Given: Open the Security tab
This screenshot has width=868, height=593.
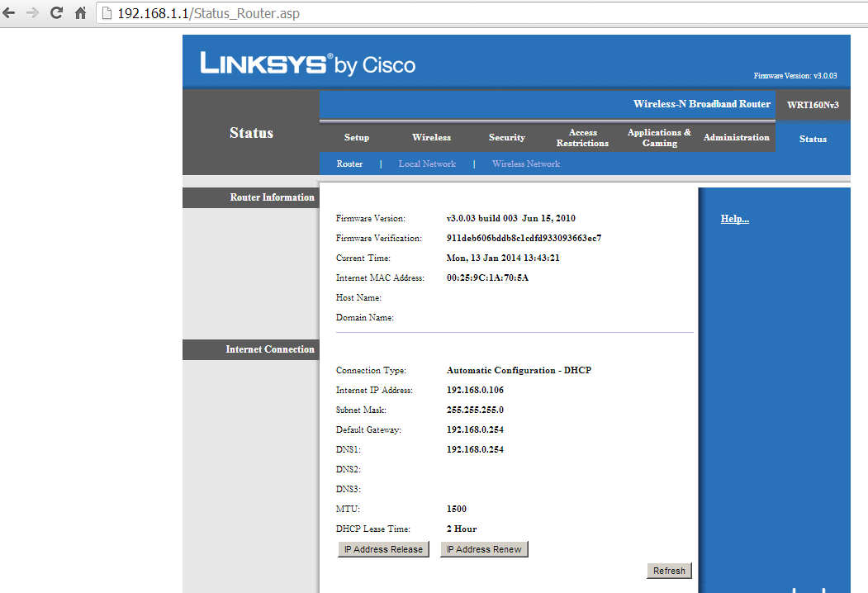Looking at the screenshot, I should [506, 138].
